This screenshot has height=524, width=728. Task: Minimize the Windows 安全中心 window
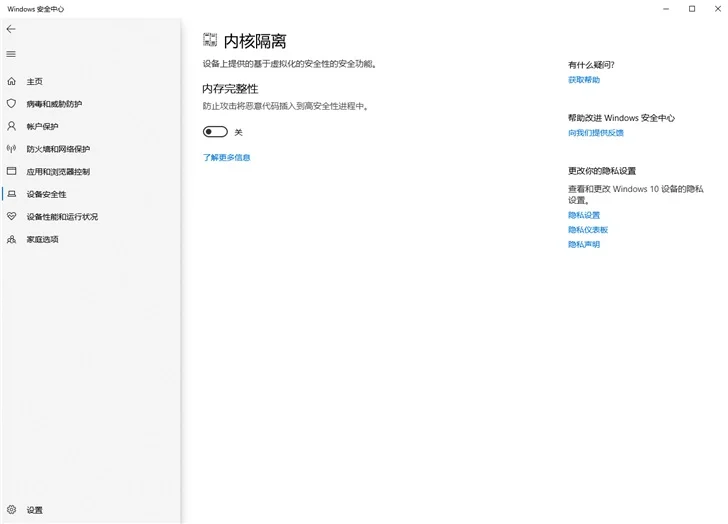click(666, 9)
